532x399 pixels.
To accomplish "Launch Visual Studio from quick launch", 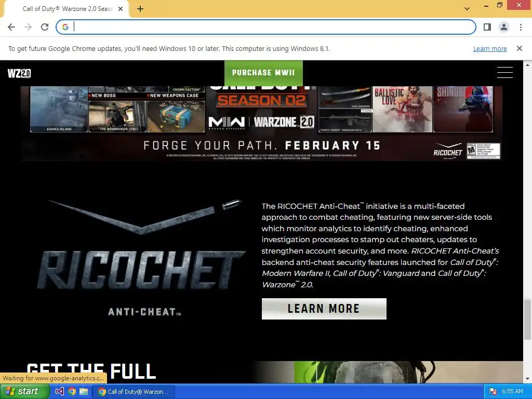I will (59, 392).
